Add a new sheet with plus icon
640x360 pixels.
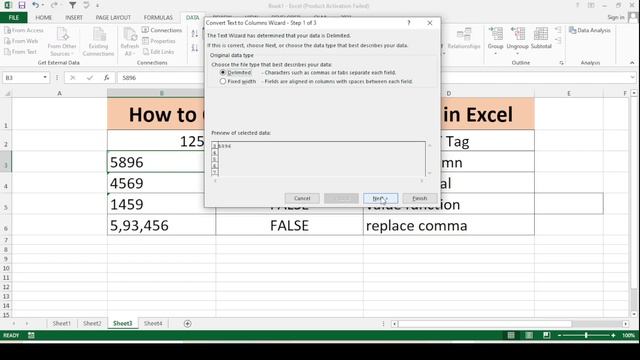pyautogui.click(x=187, y=324)
